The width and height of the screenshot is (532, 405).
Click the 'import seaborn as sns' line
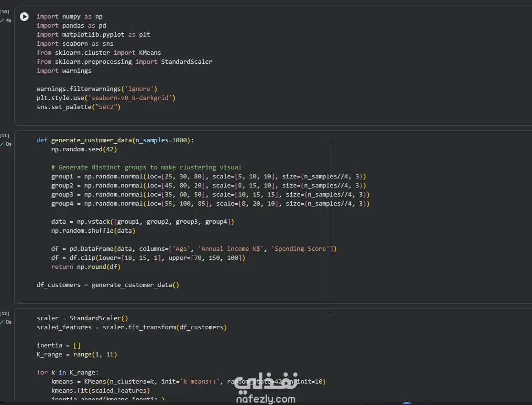[x=75, y=44]
